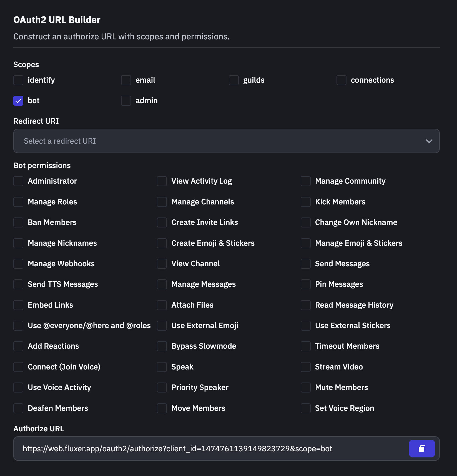The image size is (457, 476).
Task: Check the guilds scope
Action: pos(234,80)
